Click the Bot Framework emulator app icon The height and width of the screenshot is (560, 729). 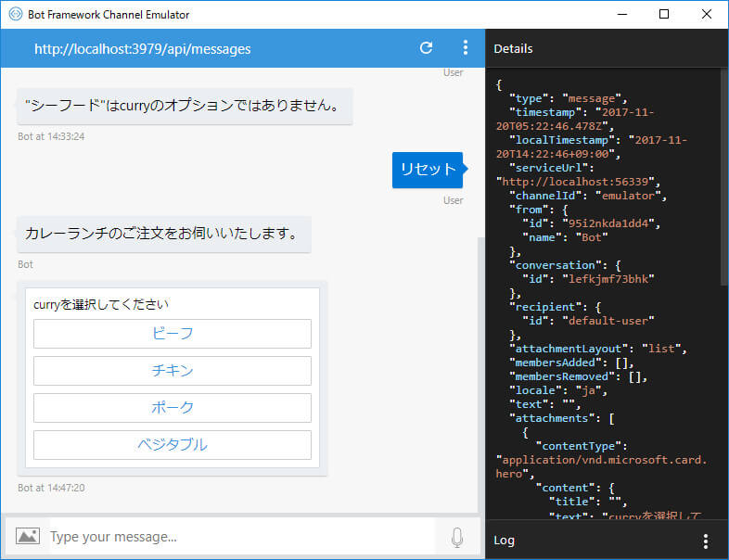pyautogui.click(x=16, y=14)
